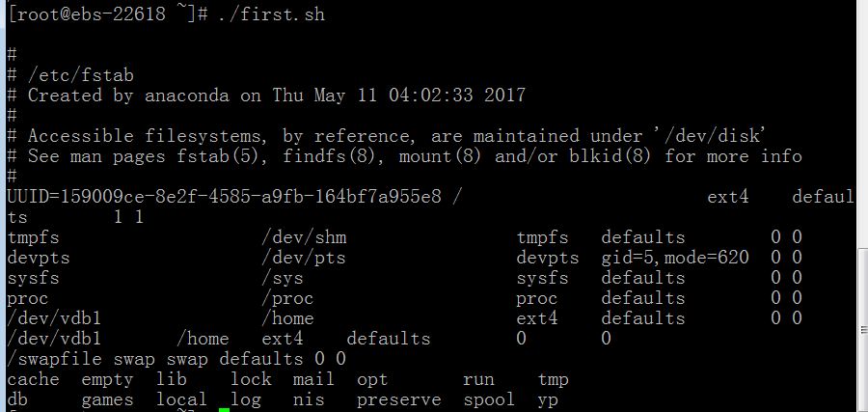
Task: Click the gid=5,mode=620 options text
Action: pyautogui.click(x=675, y=258)
